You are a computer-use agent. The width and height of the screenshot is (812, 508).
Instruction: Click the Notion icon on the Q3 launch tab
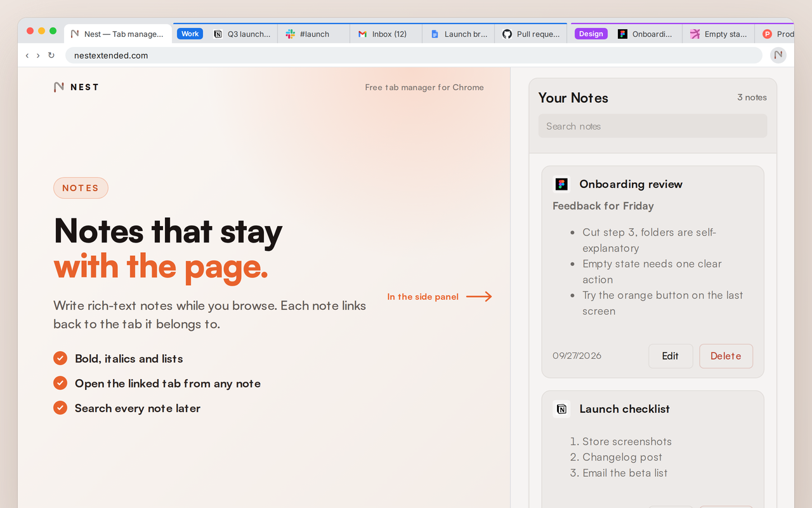pos(218,34)
